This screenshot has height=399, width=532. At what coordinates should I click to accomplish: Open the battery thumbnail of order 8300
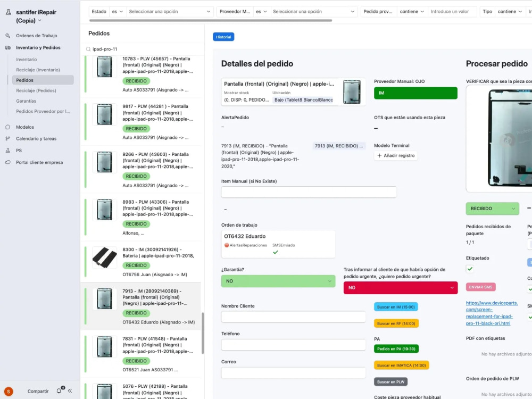[x=104, y=257]
